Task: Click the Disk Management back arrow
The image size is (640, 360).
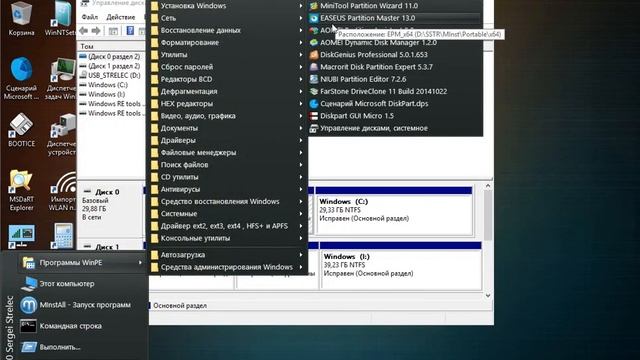Action: (84, 31)
